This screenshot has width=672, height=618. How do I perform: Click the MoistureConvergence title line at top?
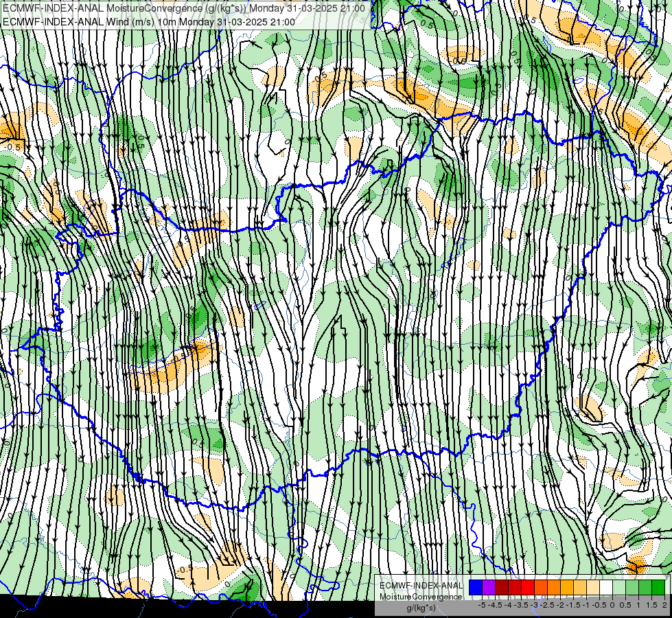click(x=184, y=8)
